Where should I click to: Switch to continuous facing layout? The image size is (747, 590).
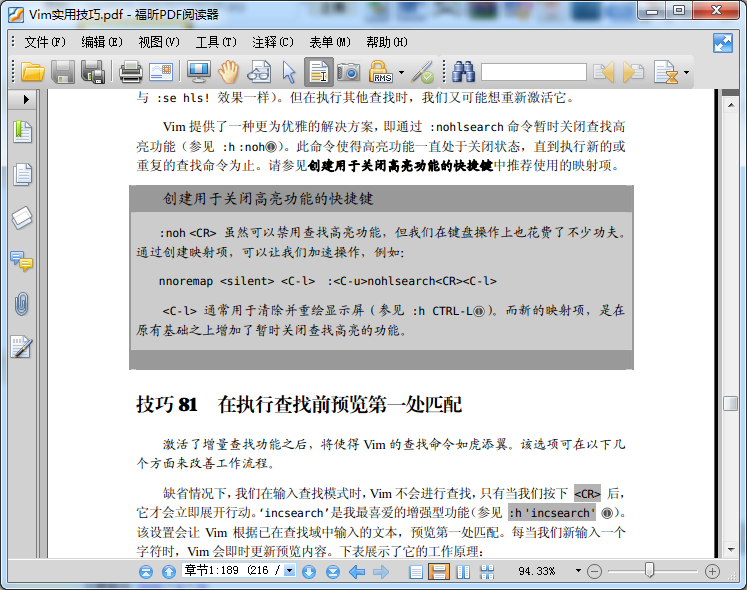[x=487, y=571]
